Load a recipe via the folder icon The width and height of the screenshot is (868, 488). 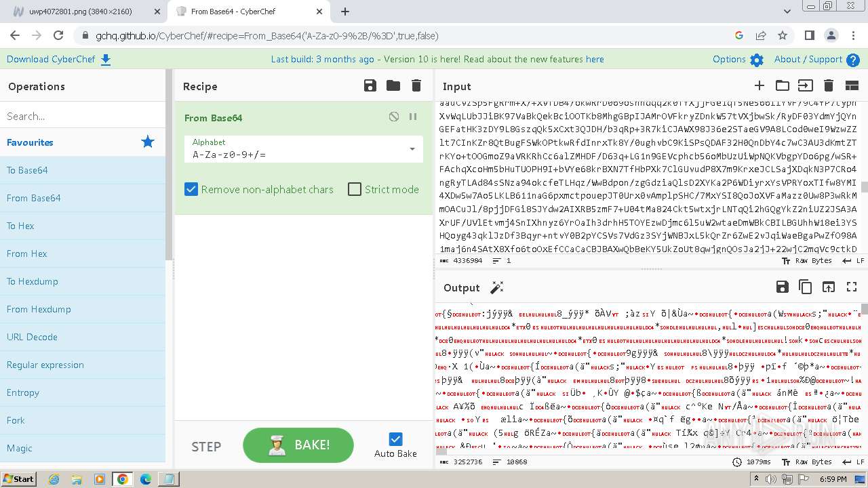click(x=393, y=85)
